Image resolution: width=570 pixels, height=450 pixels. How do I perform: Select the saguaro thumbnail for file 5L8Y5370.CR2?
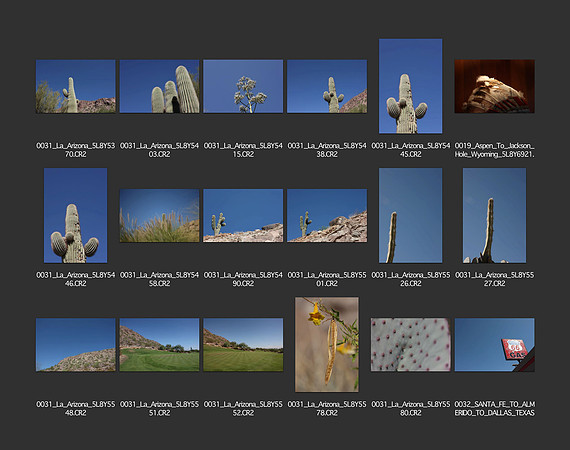(76, 87)
